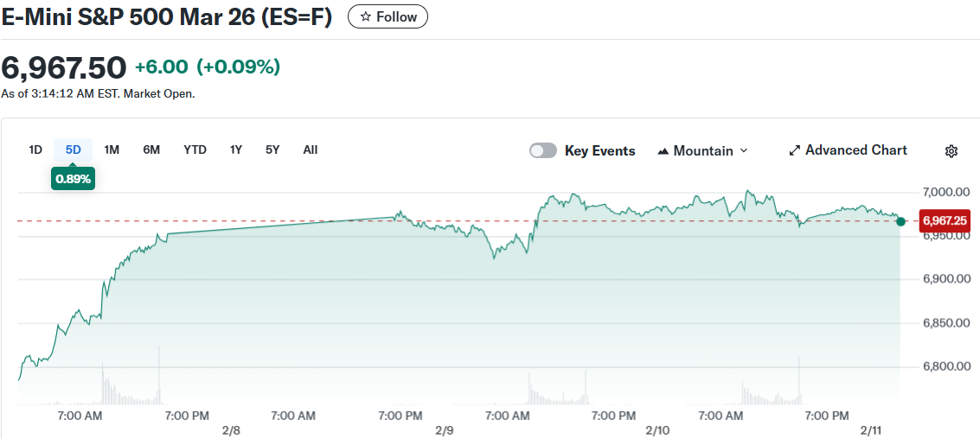The width and height of the screenshot is (980, 439).
Task: Click the 2/9 date label on axis
Action: click(x=445, y=430)
